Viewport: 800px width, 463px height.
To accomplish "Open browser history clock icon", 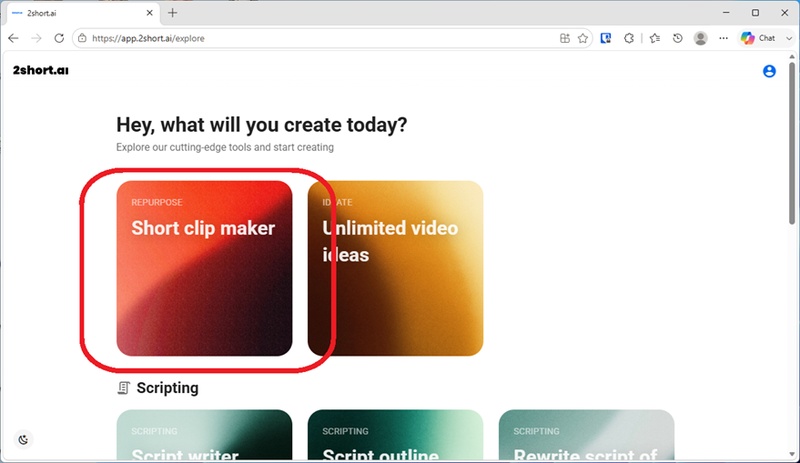I will [x=678, y=38].
